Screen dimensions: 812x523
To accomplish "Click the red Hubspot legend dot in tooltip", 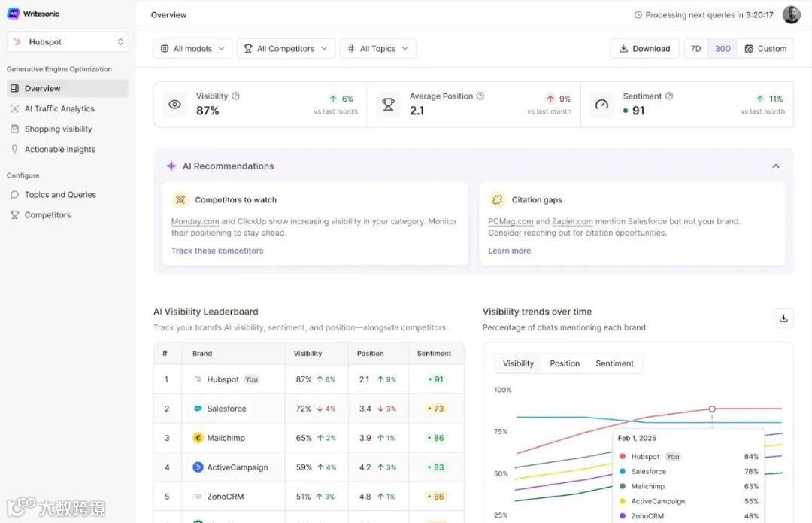I will [x=623, y=457].
